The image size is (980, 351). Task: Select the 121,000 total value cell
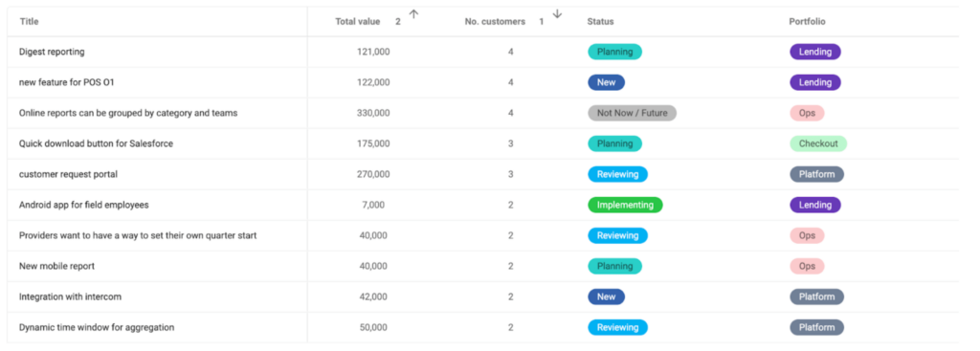(x=373, y=52)
